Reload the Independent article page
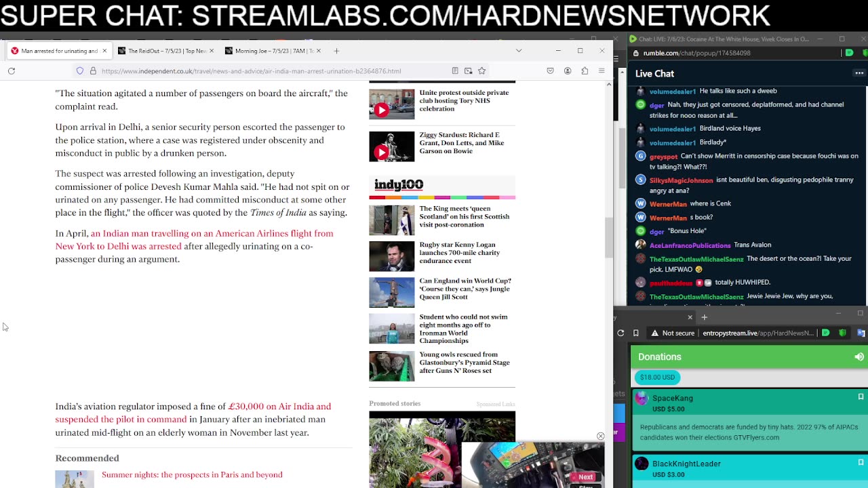This screenshot has width=868, height=488. 12,70
